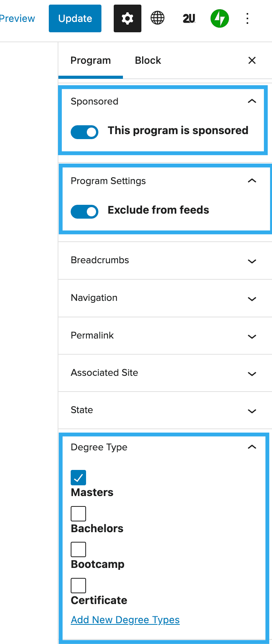Collapse the Sponsored panel chevron
Viewport: 272px width, 644px height.
click(252, 101)
